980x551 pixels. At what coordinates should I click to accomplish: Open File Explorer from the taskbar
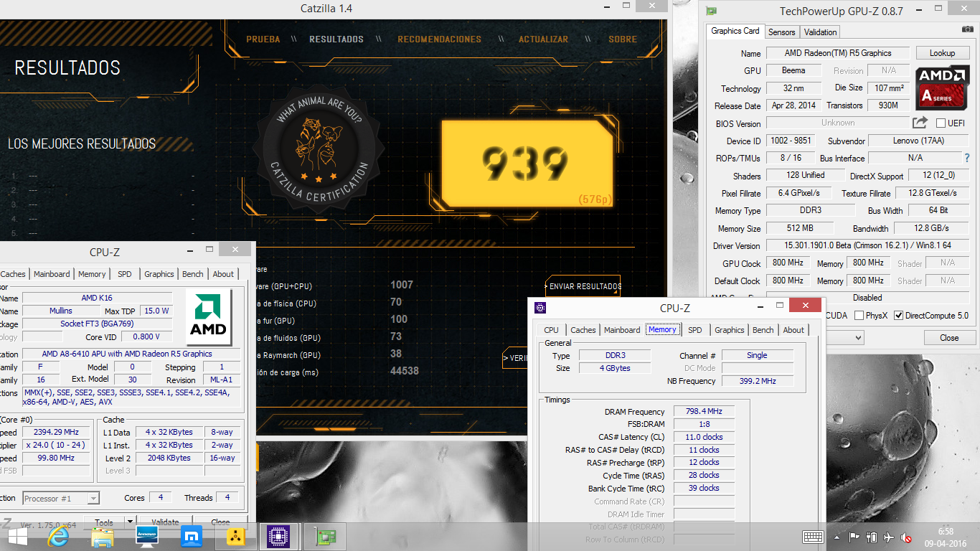(103, 537)
